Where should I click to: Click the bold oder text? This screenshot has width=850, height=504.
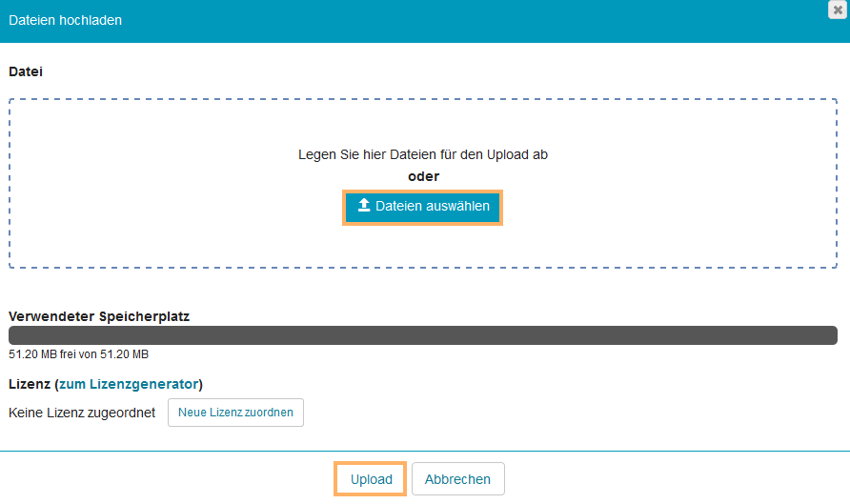point(423,176)
